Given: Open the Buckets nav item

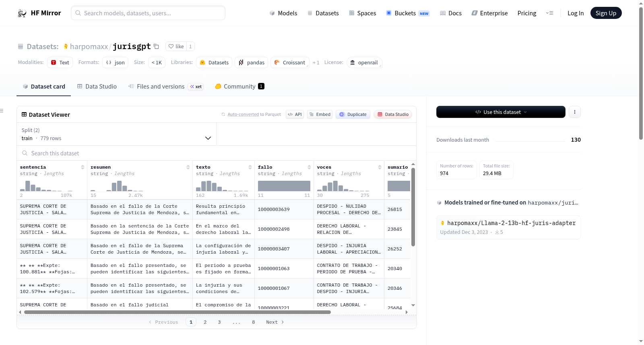Looking at the screenshot, I should click(408, 13).
